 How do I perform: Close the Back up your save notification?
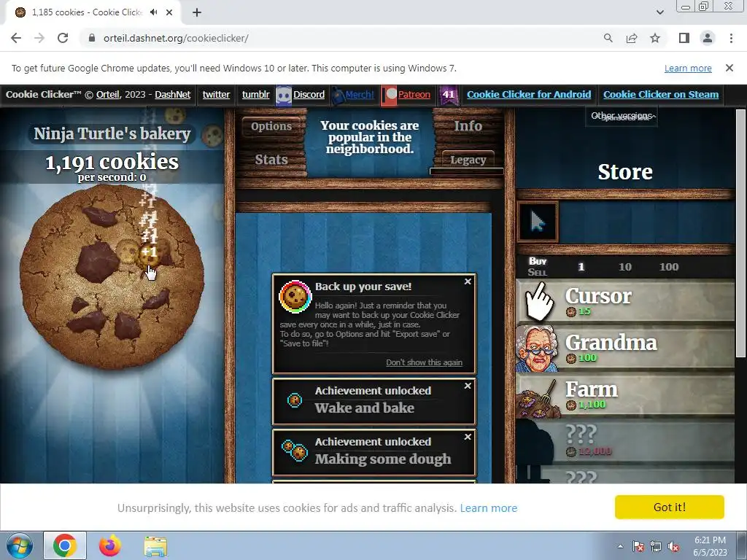[468, 281]
